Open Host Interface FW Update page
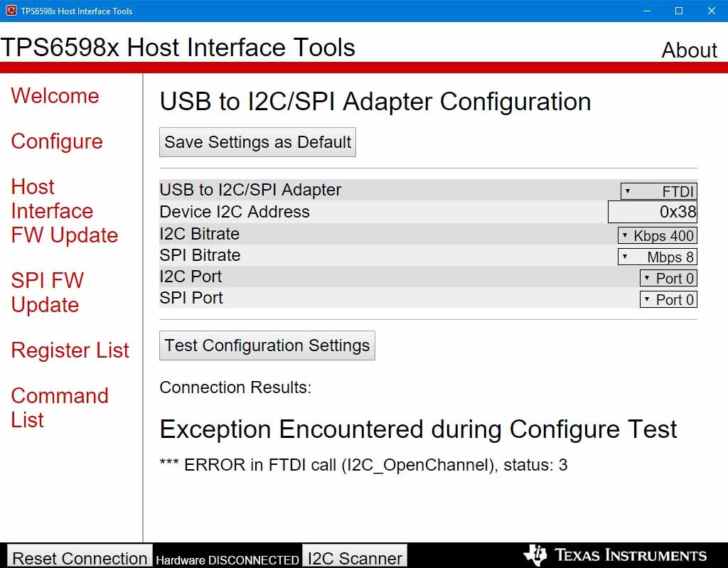The width and height of the screenshot is (728, 568). tap(64, 211)
